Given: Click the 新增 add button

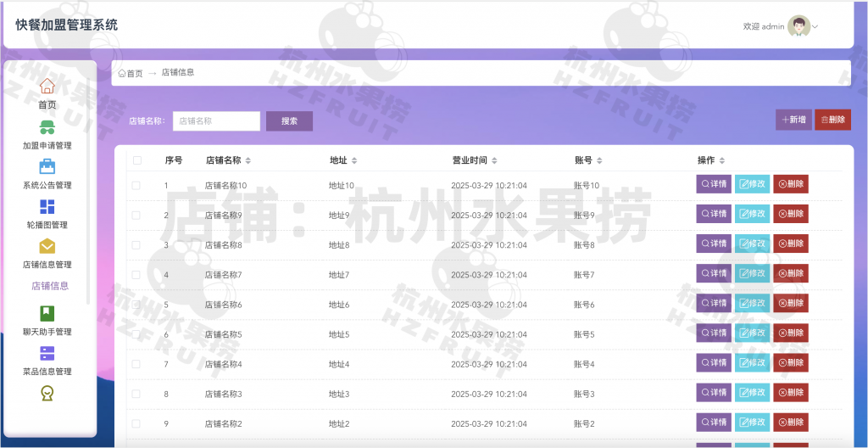Looking at the screenshot, I should (793, 120).
